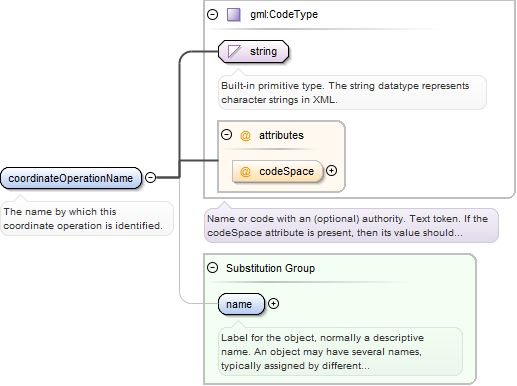Screen dimensions: 517x386
Task: Collapse the attributes group
Action: tap(227, 135)
